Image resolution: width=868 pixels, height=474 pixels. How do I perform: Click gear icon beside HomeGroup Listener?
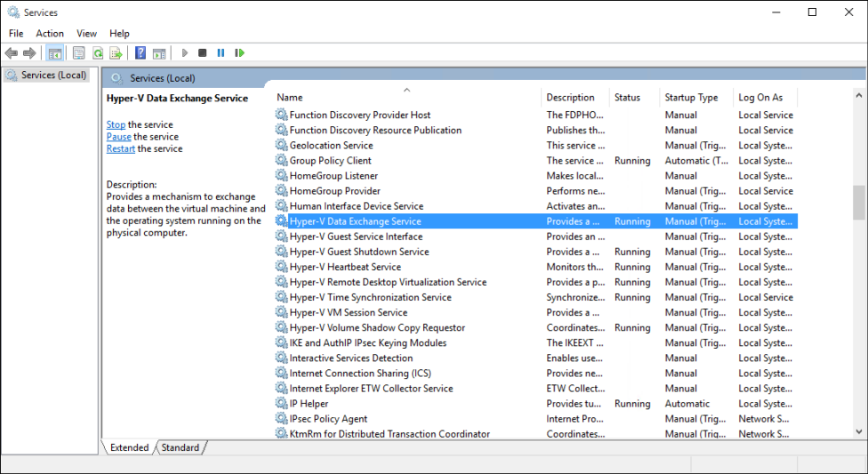(282, 175)
